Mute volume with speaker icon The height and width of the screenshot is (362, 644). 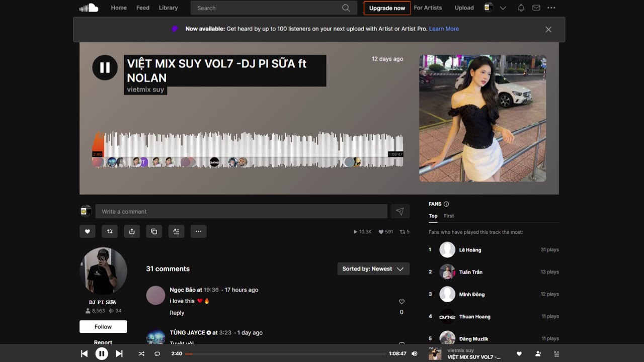coord(414,353)
